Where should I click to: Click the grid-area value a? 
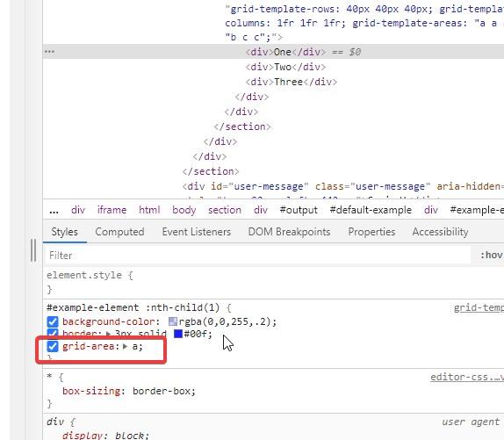click(x=135, y=346)
